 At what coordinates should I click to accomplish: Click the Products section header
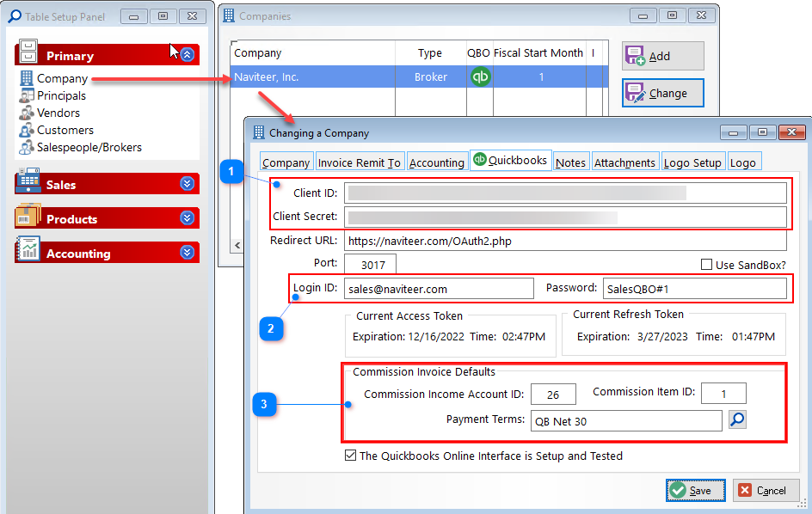tap(108, 218)
